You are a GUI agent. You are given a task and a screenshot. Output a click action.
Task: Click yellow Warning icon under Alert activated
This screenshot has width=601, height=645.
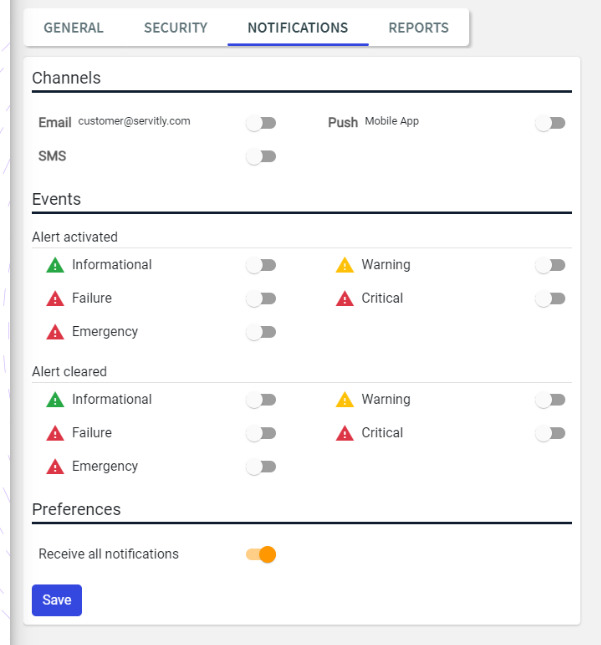345,265
